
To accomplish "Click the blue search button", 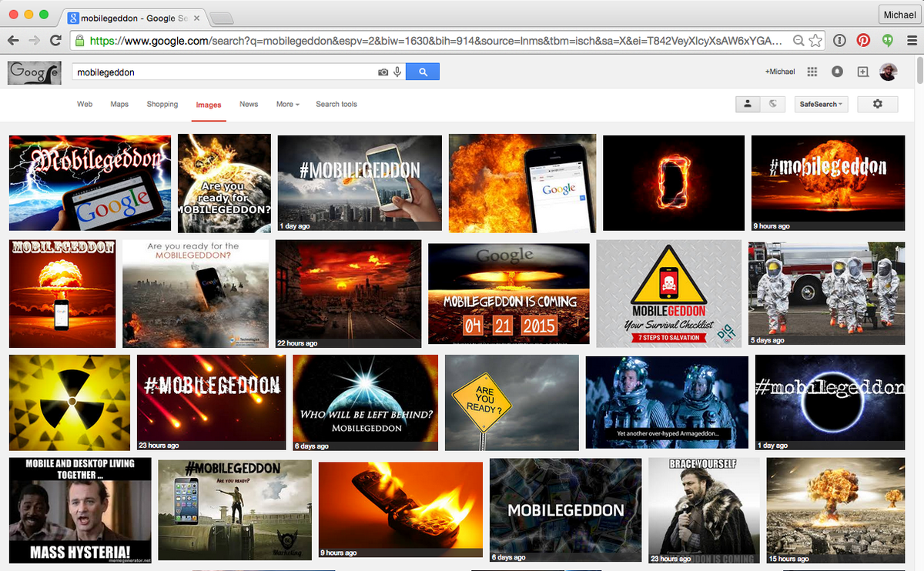I will coord(422,72).
